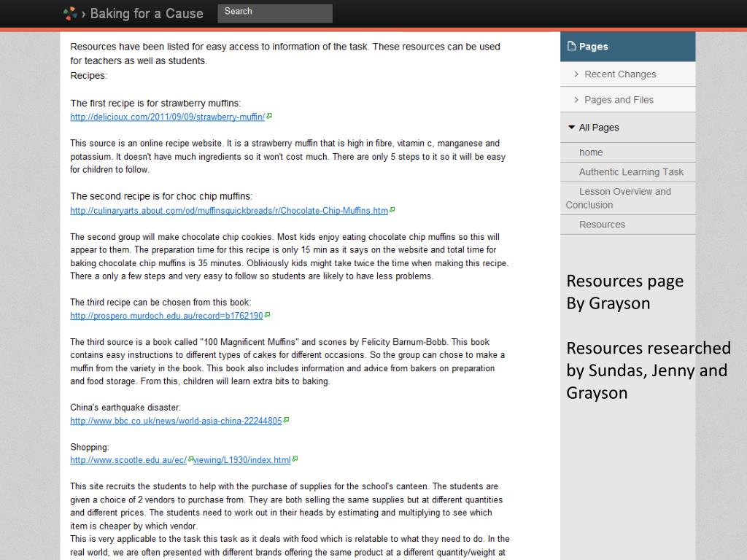The height and width of the screenshot is (560, 747).
Task: Click the Pages document icon
Action: tap(572, 46)
